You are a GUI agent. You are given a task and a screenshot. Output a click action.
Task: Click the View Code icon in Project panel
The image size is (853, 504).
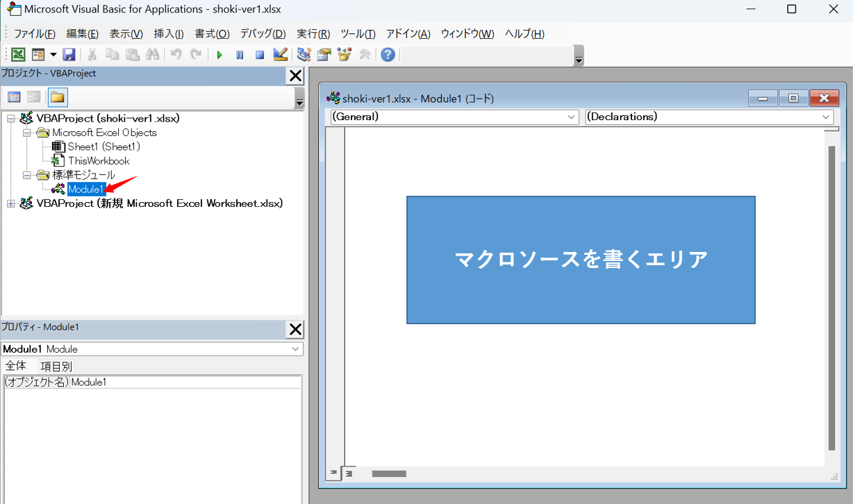(14, 97)
